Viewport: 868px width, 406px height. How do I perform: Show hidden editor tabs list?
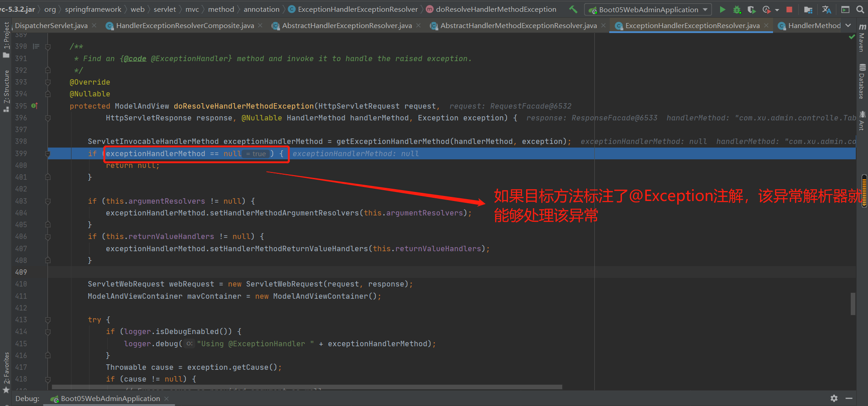pyautogui.click(x=848, y=25)
